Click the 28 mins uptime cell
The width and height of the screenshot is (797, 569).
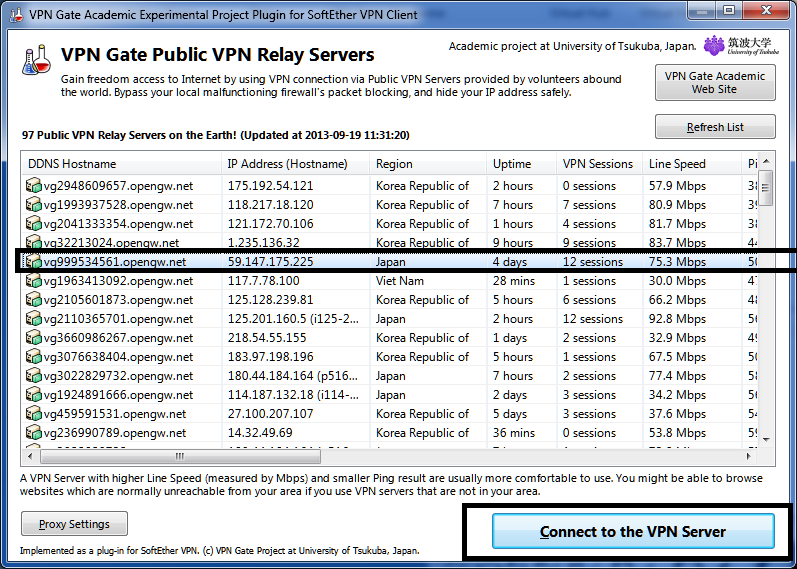(513, 281)
